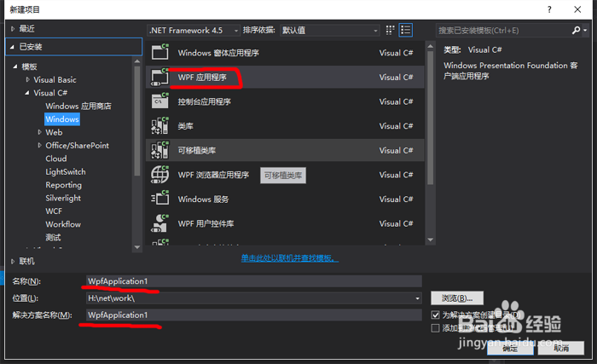
Task: Open the .NET Framework 4.5 dropdown
Action: [194, 30]
